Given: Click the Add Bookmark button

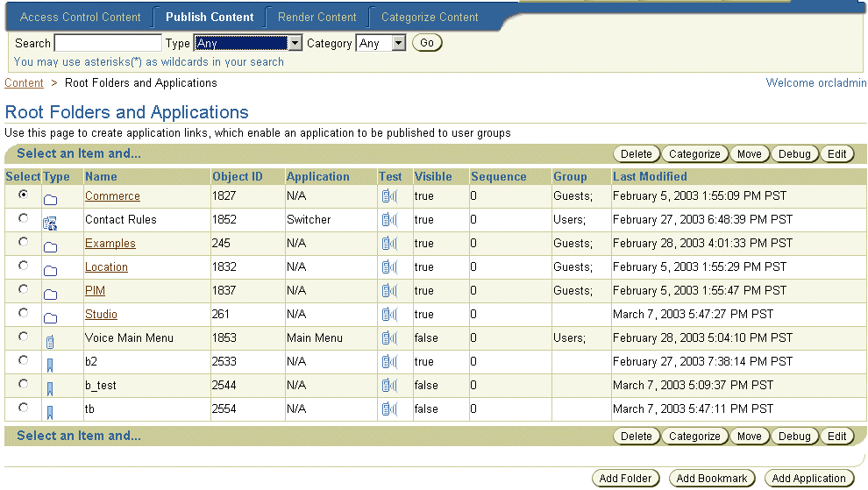Looking at the screenshot, I should pos(712,479).
